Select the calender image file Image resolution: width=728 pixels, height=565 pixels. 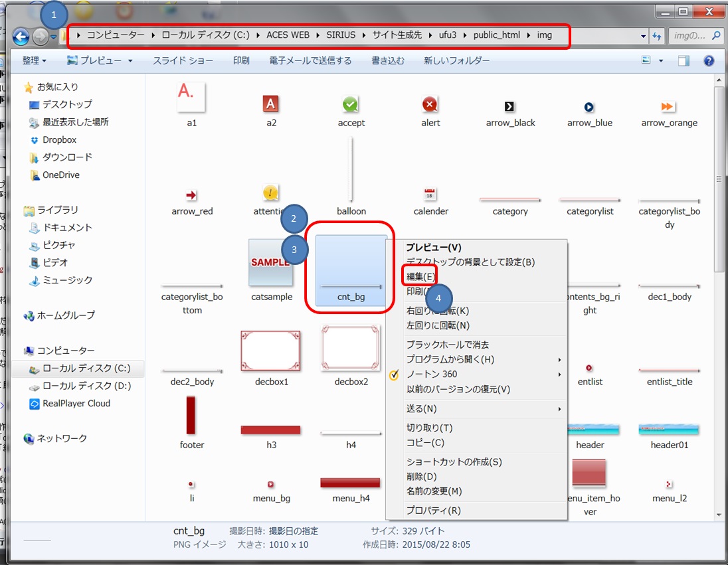[x=430, y=195]
